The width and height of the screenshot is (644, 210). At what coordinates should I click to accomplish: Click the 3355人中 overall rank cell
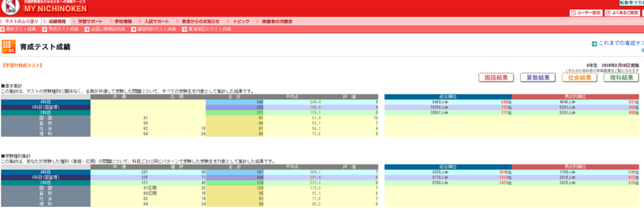[439, 172]
